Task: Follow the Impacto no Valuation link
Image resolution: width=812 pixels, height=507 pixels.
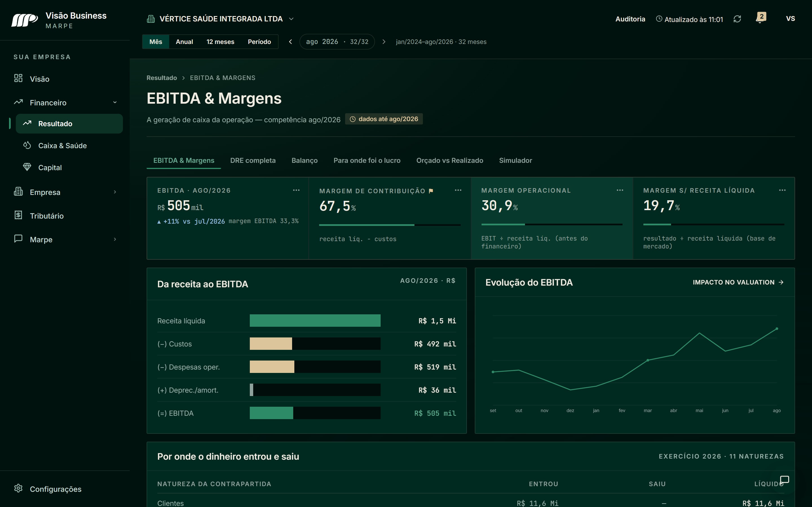Action: [x=738, y=282]
